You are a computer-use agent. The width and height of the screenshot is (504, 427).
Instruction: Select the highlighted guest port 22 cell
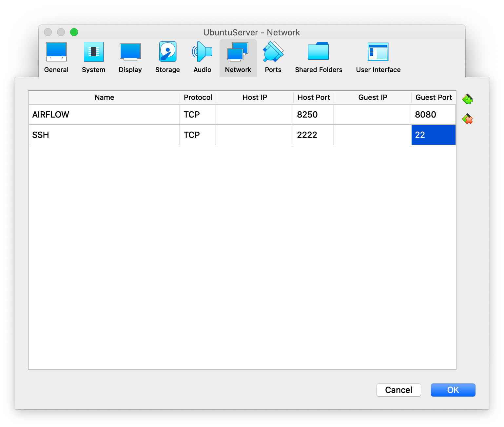tap(434, 135)
